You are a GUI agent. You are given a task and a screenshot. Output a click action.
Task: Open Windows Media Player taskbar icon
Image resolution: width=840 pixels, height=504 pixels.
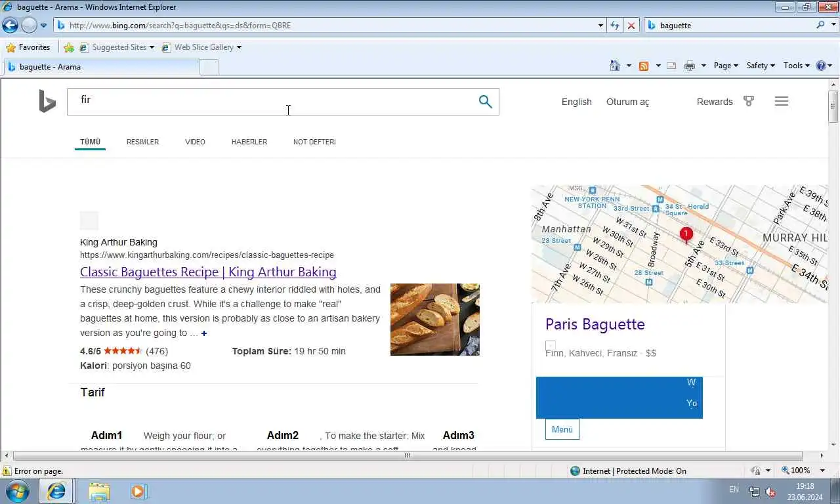click(138, 491)
